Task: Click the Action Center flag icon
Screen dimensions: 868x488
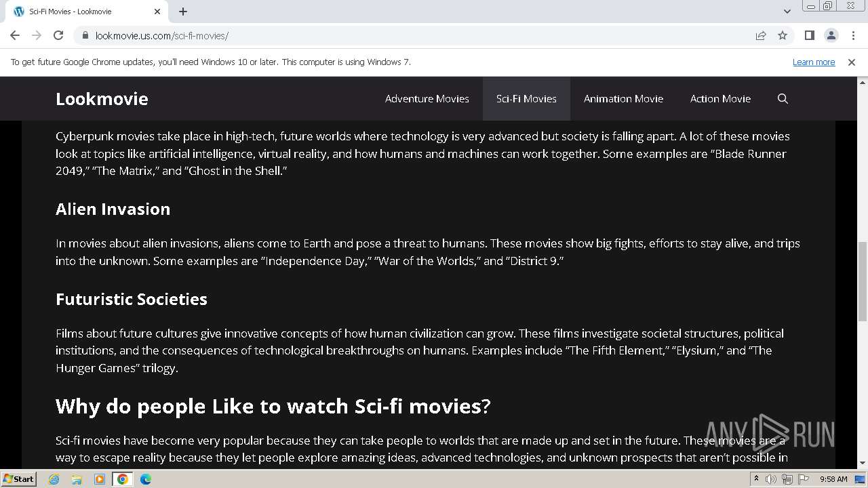Action: click(804, 479)
